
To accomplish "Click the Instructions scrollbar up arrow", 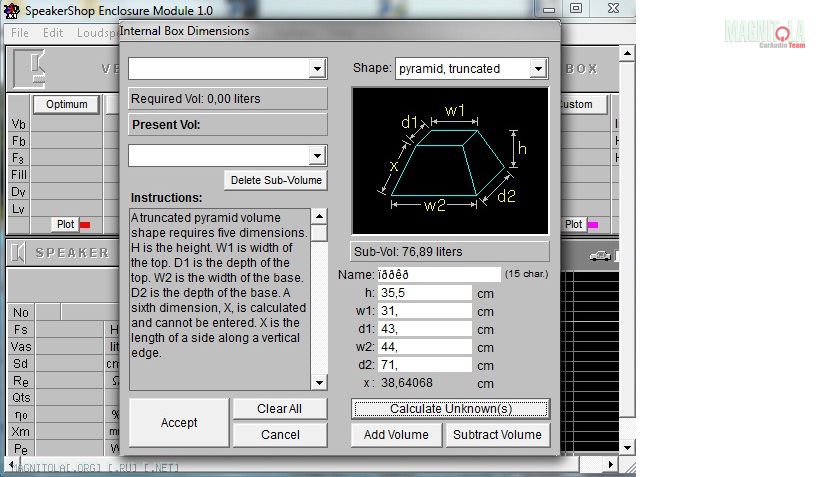I will click(319, 216).
